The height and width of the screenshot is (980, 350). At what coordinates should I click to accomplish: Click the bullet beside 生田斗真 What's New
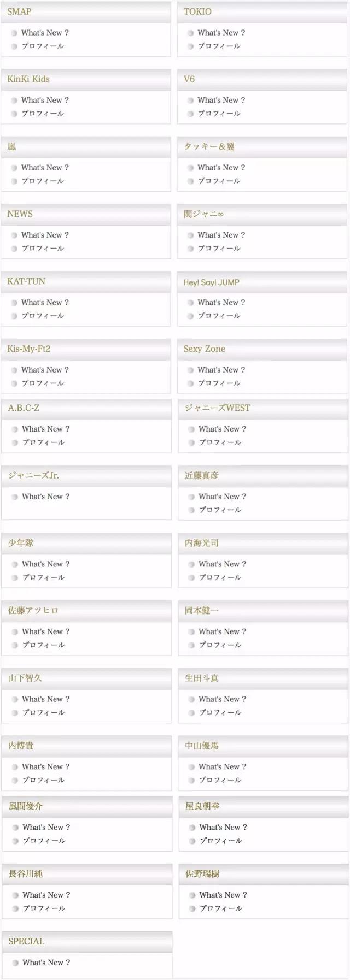tap(191, 700)
